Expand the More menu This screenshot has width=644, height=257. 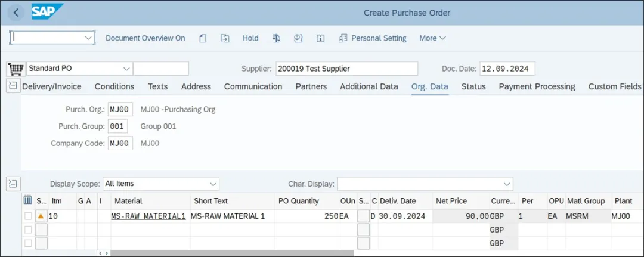click(432, 38)
